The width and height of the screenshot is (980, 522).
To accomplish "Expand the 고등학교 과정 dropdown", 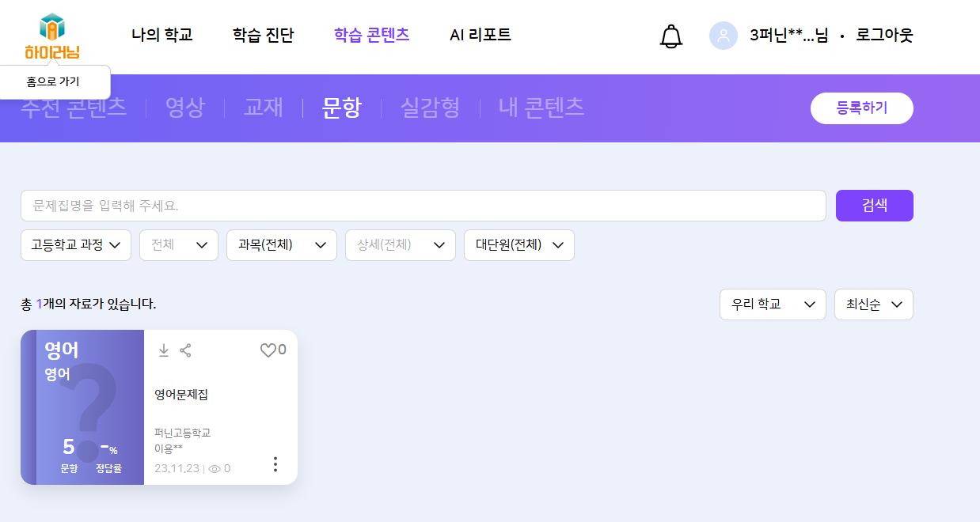I will 75,245.
